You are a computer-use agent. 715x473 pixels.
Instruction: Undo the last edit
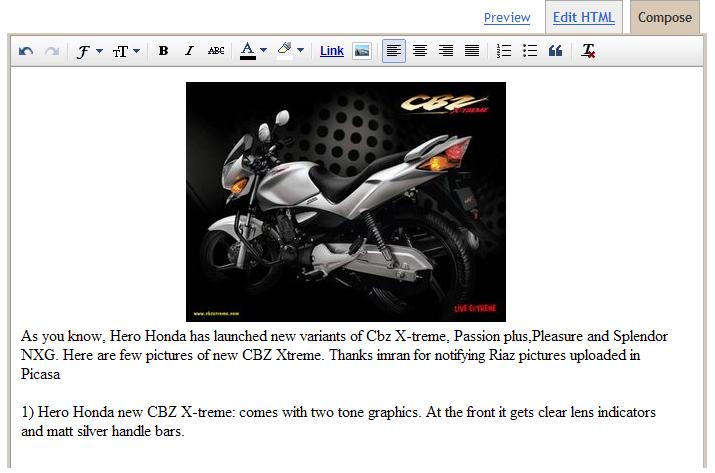click(x=26, y=51)
